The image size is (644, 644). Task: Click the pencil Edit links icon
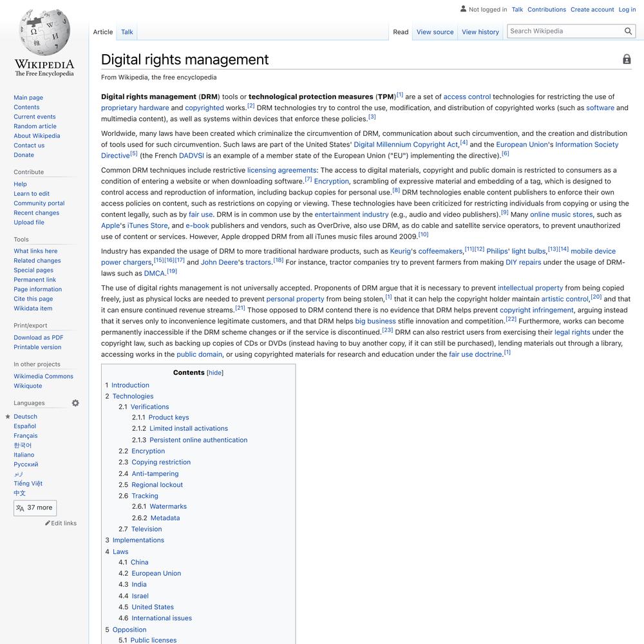(x=48, y=523)
